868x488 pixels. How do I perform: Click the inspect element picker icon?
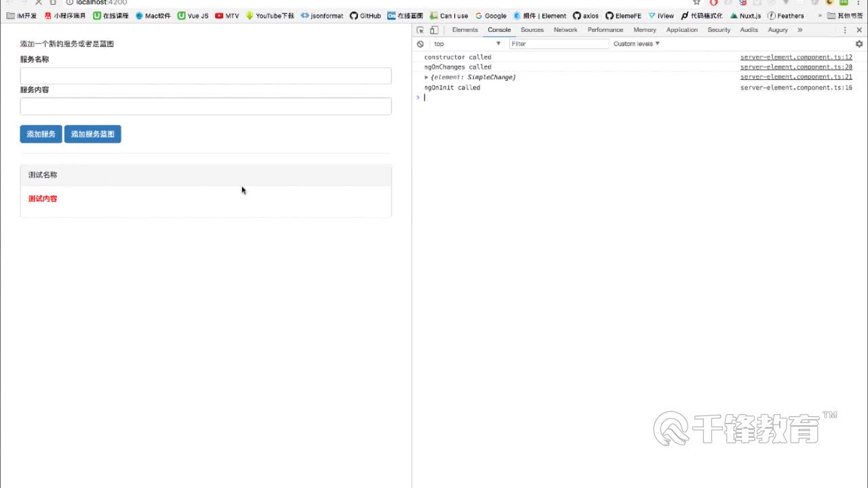(420, 30)
